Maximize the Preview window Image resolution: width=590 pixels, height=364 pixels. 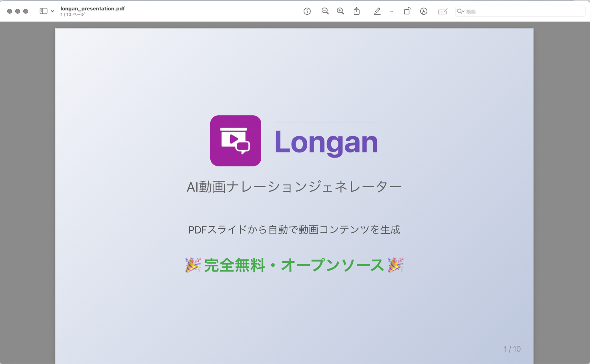coord(26,11)
